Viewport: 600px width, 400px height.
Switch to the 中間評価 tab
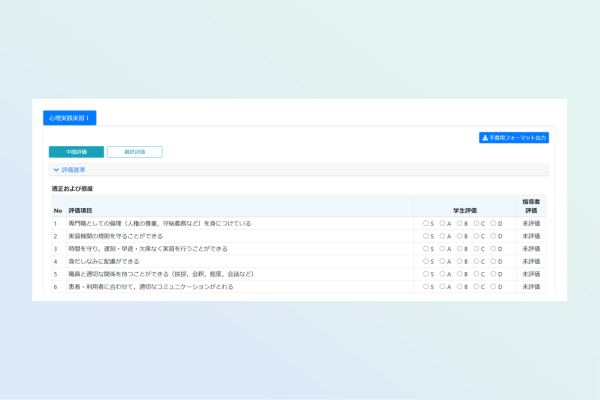pyautogui.click(x=76, y=152)
